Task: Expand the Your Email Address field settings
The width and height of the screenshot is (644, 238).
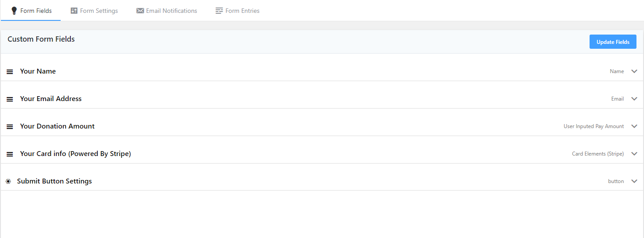Action: click(x=634, y=99)
